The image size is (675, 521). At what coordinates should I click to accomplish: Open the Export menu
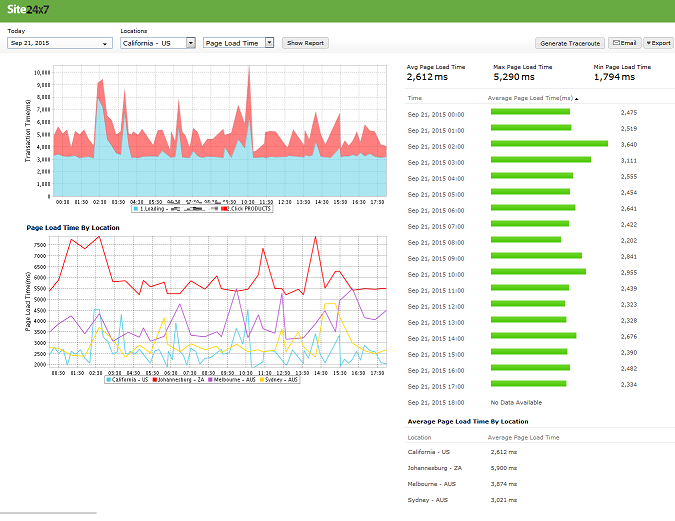658,43
